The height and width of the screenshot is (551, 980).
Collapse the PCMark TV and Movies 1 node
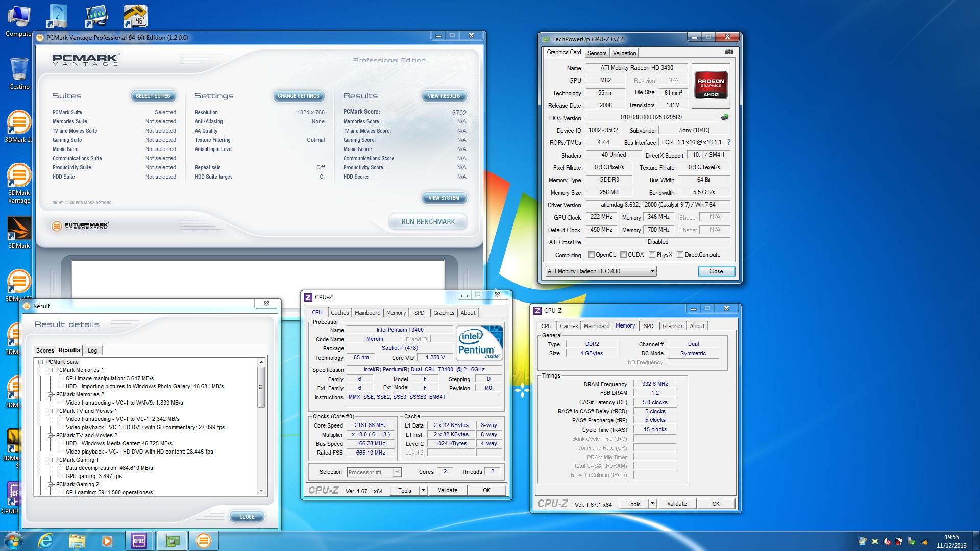51,411
